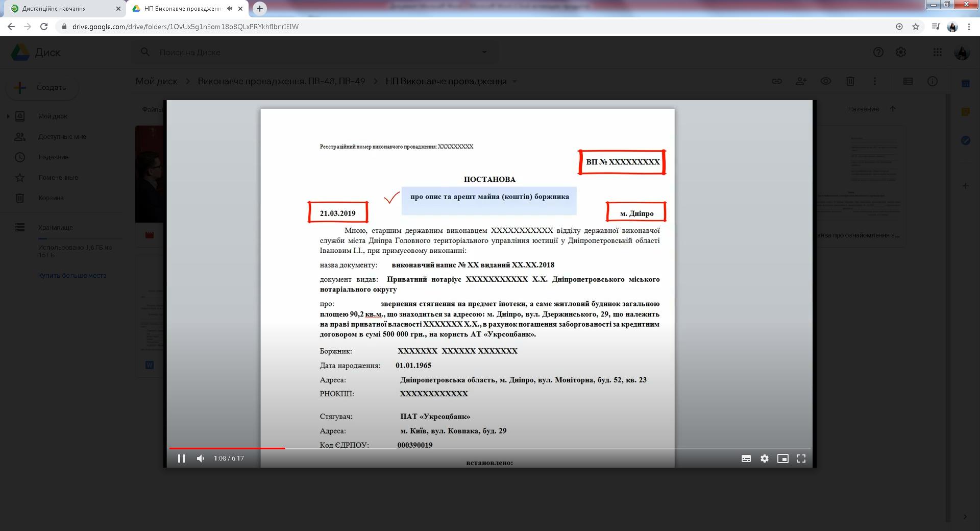Viewport: 980px width, 531px height.
Task: Mute the video volume
Action: click(x=201, y=458)
